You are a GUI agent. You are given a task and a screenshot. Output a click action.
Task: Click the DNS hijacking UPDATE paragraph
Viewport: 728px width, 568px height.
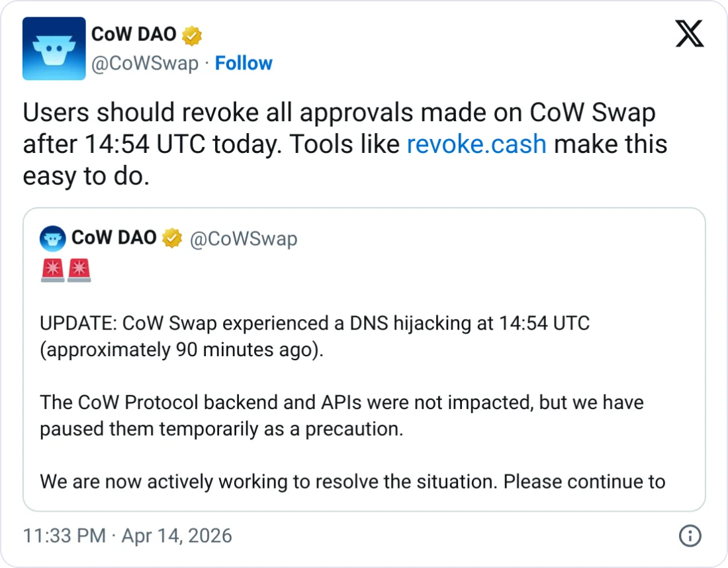[314, 336]
